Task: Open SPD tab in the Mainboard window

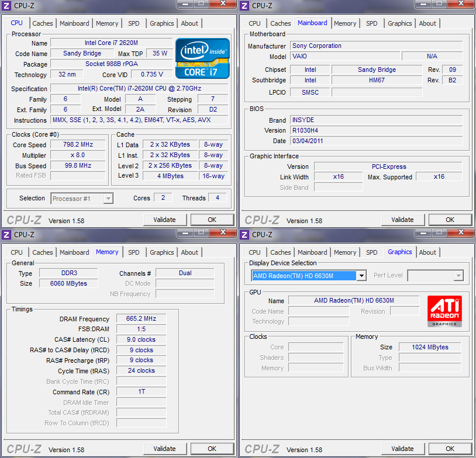Action: click(371, 23)
